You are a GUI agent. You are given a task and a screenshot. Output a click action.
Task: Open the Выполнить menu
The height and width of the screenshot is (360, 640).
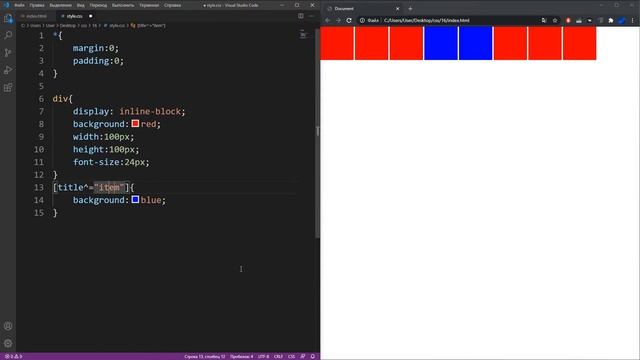pyautogui.click(x=123, y=5)
